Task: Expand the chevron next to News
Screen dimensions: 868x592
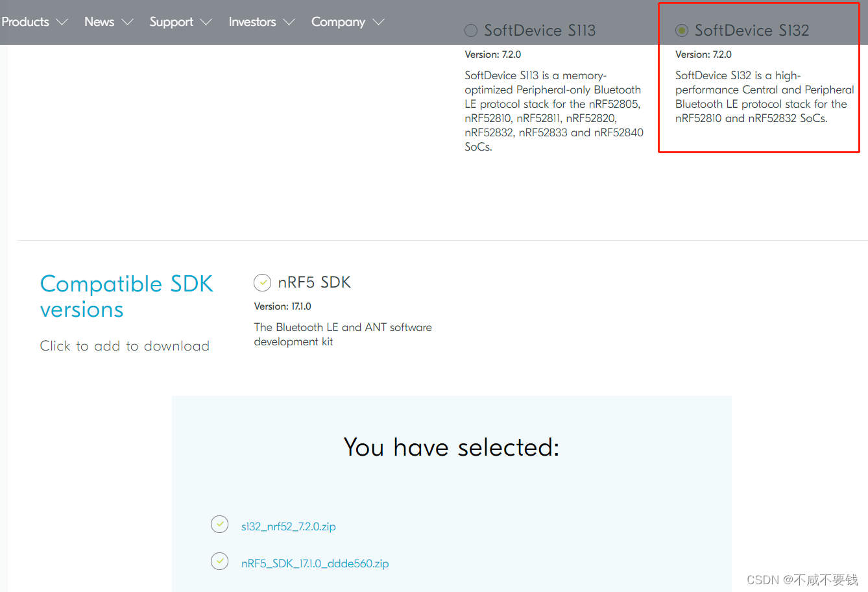Action: [x=127, y=22]
